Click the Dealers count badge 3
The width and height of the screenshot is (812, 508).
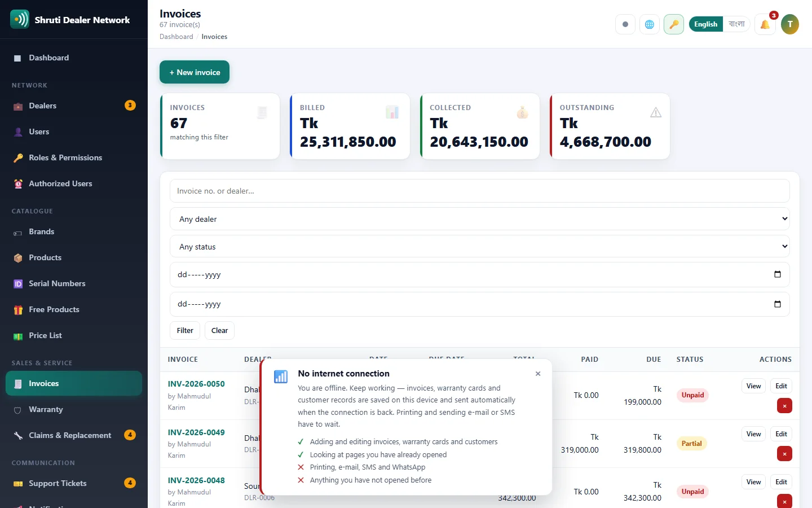tap(130, 105)
